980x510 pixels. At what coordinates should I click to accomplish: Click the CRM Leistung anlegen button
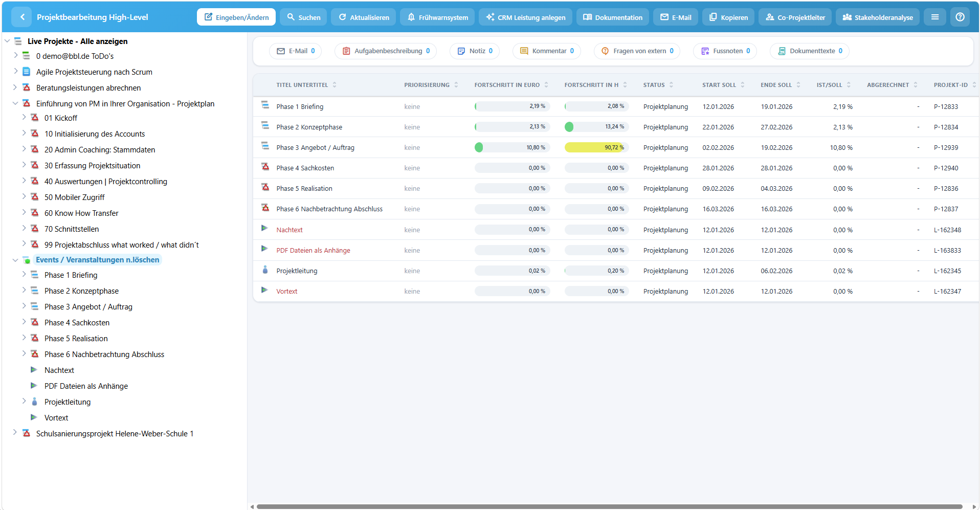coord(525,17)
